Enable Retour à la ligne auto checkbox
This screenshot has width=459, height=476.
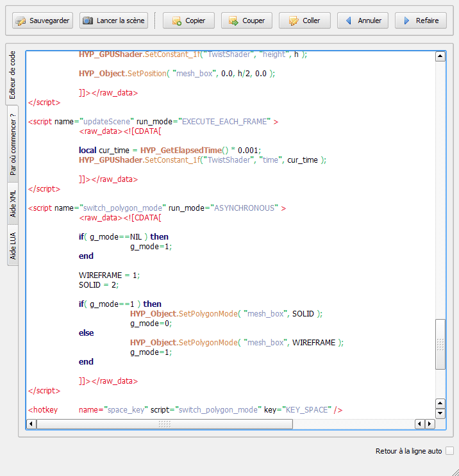pos(449,451)
